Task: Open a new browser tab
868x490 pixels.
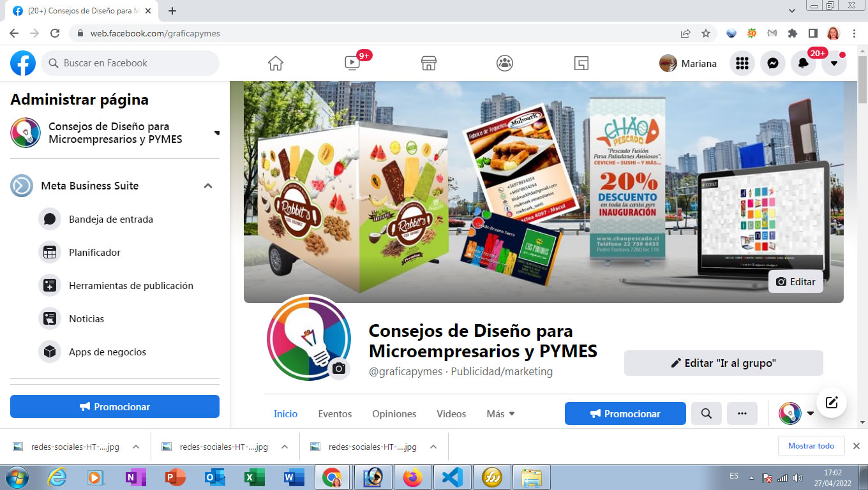Action: (x=172, y=11)
